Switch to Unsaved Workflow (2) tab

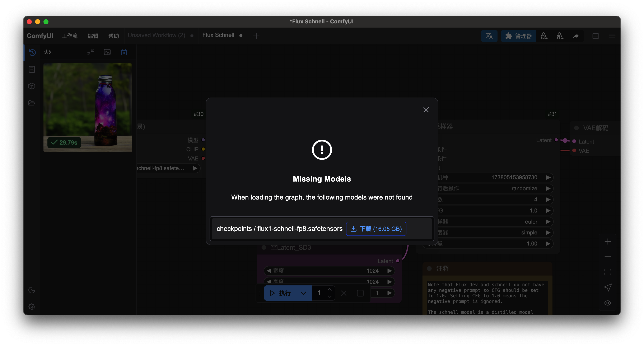157,35
